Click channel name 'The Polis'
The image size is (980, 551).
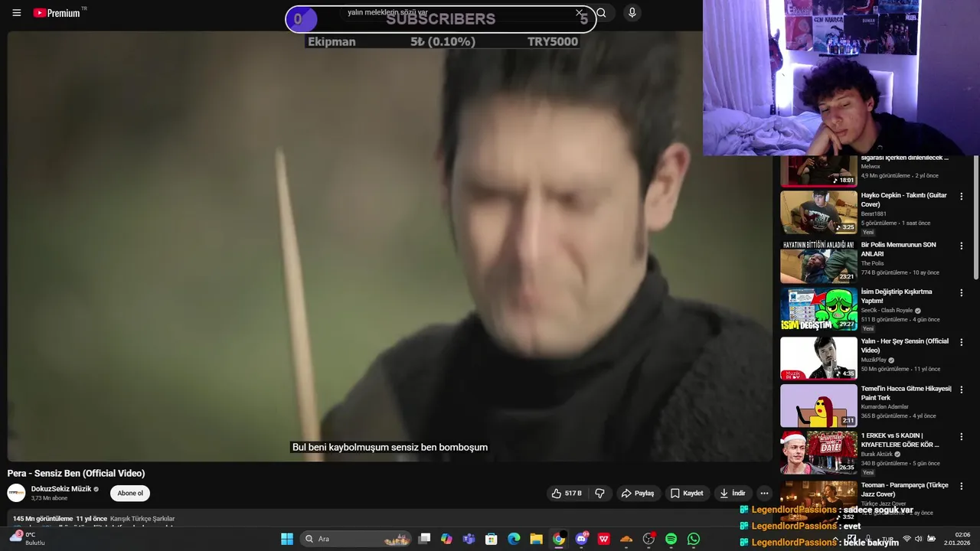(x=872, y=263)
